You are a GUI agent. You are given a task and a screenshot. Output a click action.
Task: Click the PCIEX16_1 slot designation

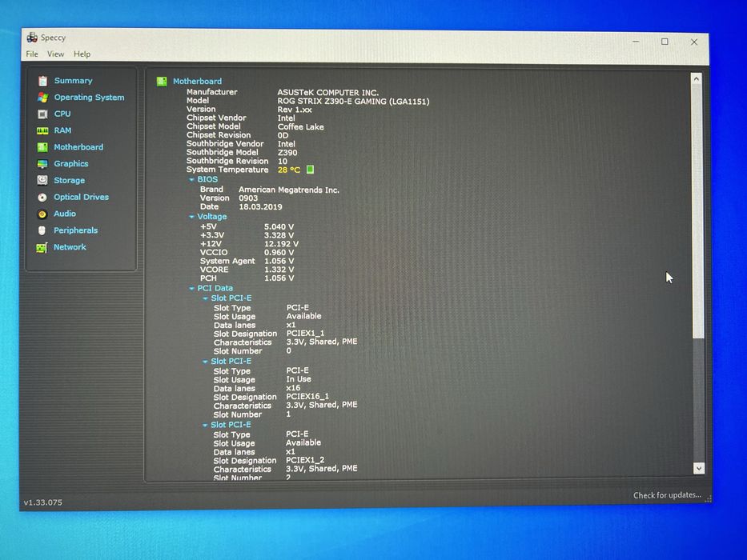[x=307, y=396]
